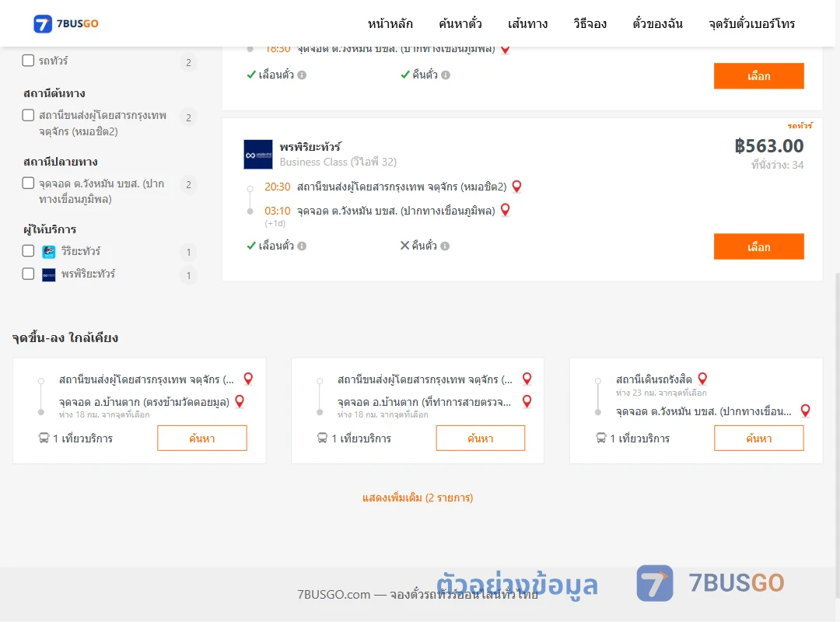Click the พรพิริยะทัวร์ operator name on card
The width and height of the screenshot is (840, 622).
(310, 147)
